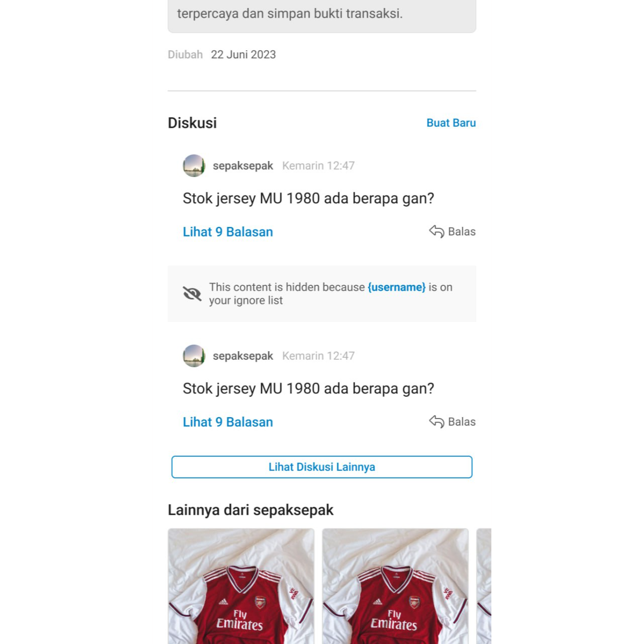The height and width of the screenshot is (644, 644).
Task: Click sepaksepak avatar in second discussion
Action: (x=194, y=356)
